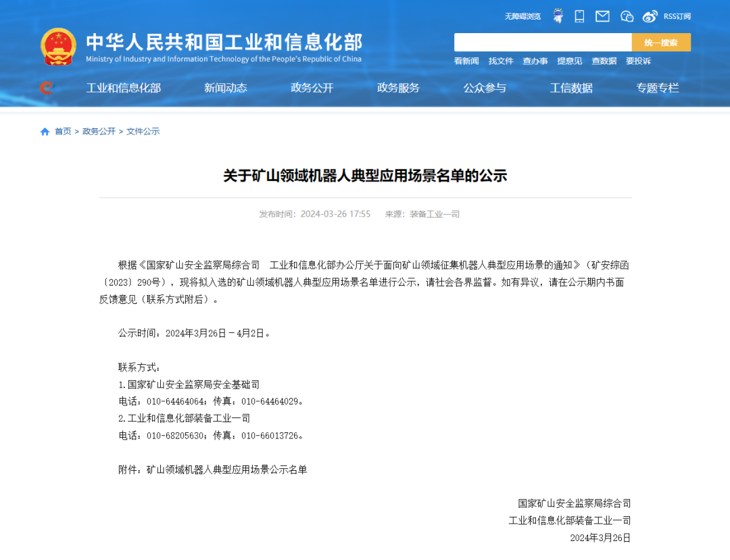The image size is (730, 560).
Task: Open the WeChat icon in header
Action: tap(627, 16)
